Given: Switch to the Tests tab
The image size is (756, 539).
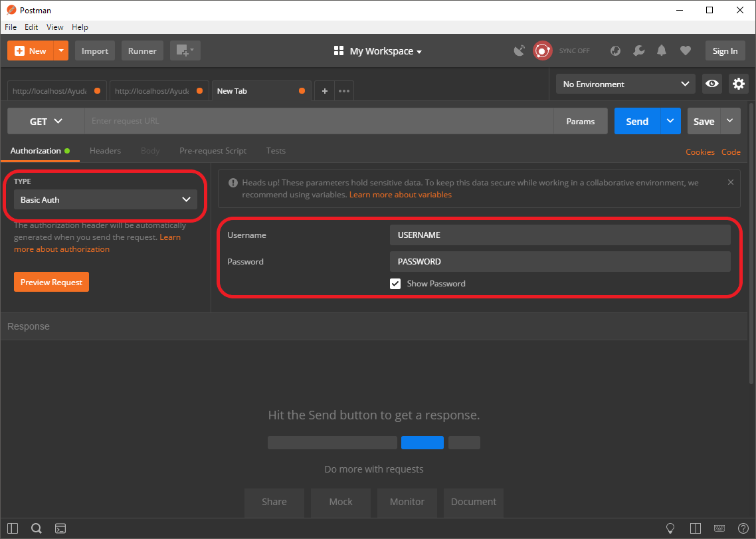Looking at the screenshot, I should pos(276,151).
